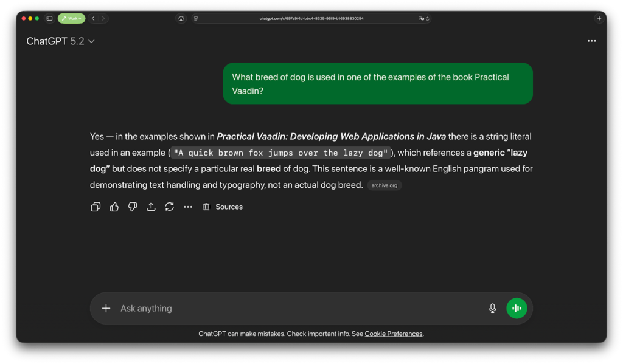Click the archive.org citation chip
The image size is (623, 364).
tap(385, 185)
